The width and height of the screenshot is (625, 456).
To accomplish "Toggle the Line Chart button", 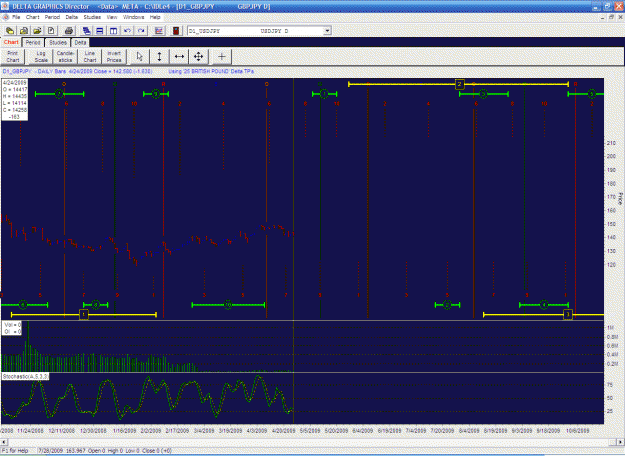I will [90, 57].
